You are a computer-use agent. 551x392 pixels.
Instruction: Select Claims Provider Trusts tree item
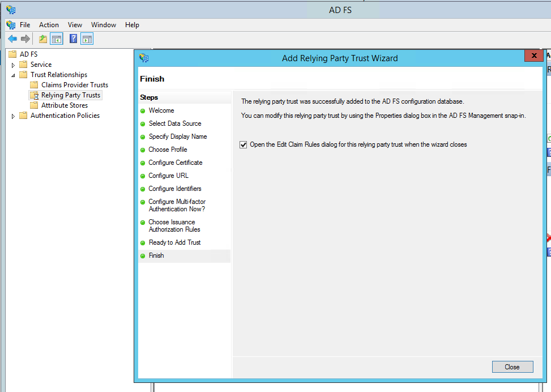pos(75,85)
